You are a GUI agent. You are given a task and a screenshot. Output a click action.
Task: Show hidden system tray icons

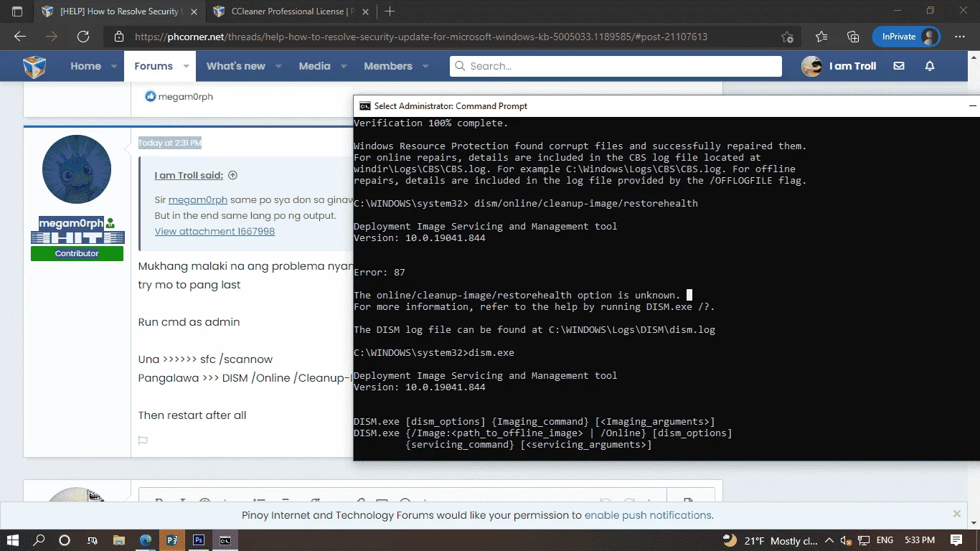pyautogui.click(x=829, y=540)
